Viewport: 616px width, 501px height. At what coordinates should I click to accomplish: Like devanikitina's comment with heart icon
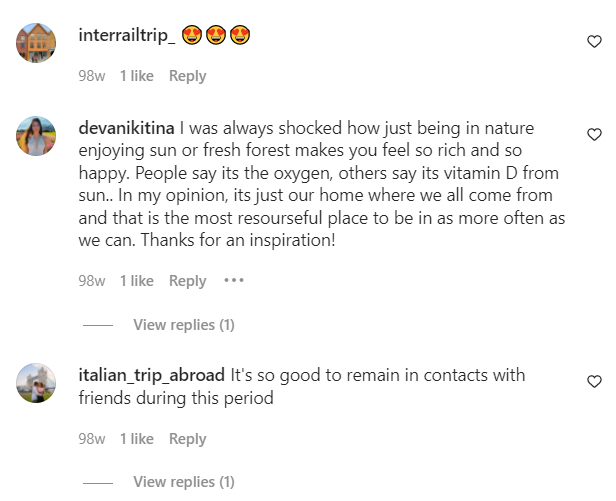[594, 134]
